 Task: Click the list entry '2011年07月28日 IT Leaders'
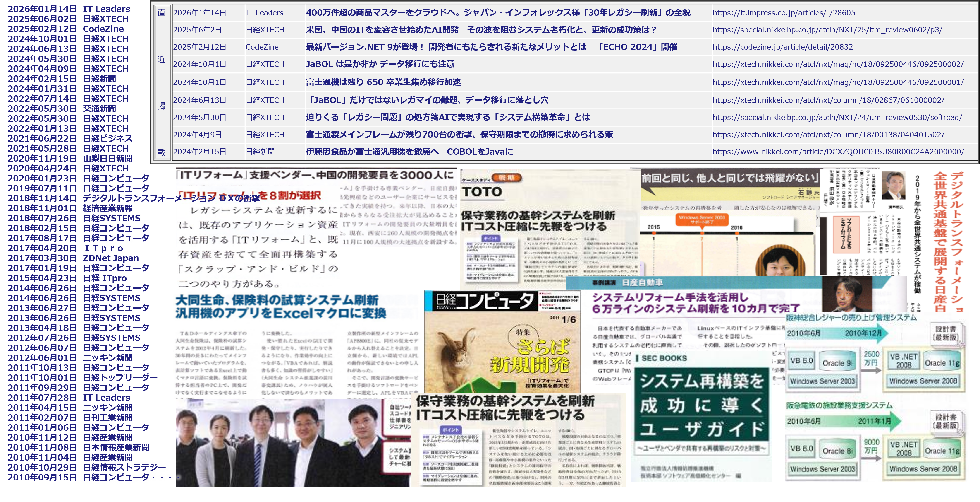[69, 397]
